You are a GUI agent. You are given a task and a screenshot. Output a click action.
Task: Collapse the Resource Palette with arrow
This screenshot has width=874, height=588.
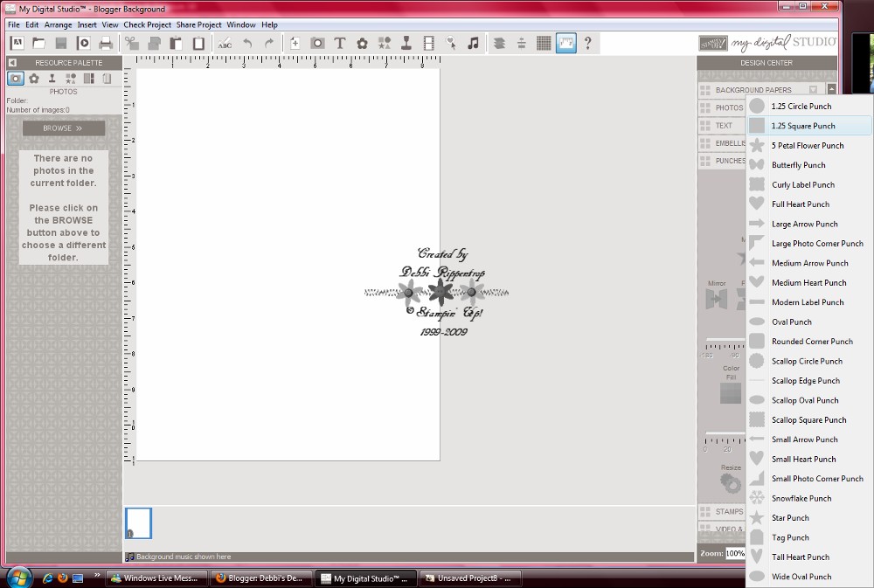pos(12,63)
